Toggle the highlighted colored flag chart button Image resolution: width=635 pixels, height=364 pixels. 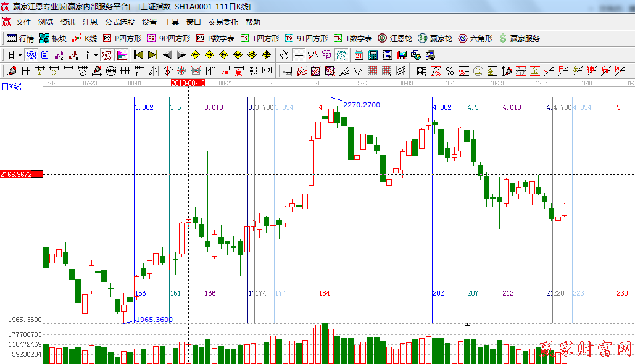click(x=121, y=55)
